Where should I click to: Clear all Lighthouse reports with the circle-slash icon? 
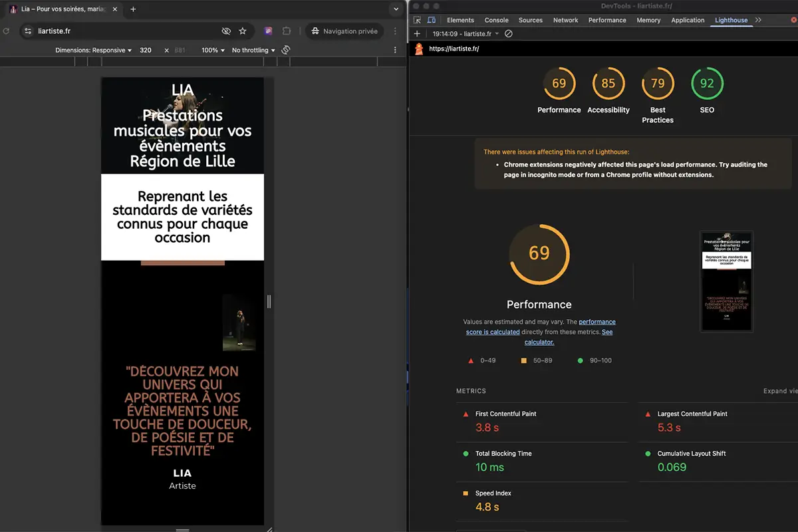509,33
